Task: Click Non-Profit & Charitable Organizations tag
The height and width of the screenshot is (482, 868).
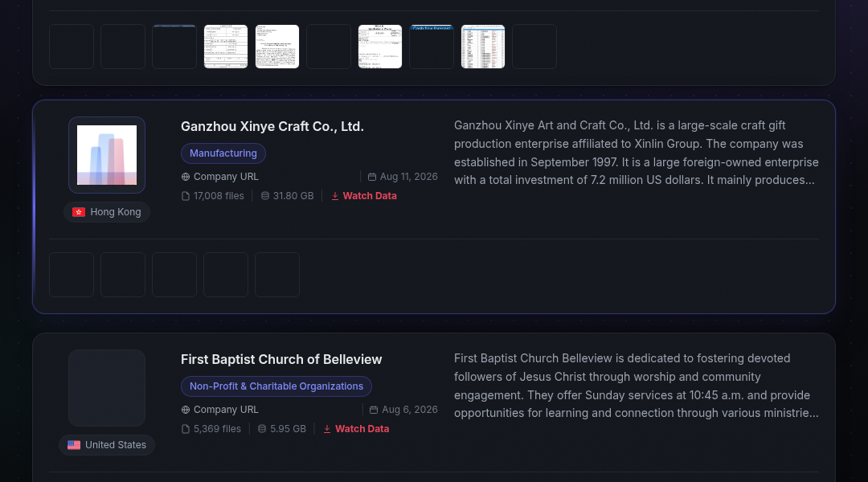Action: [276, 386]
